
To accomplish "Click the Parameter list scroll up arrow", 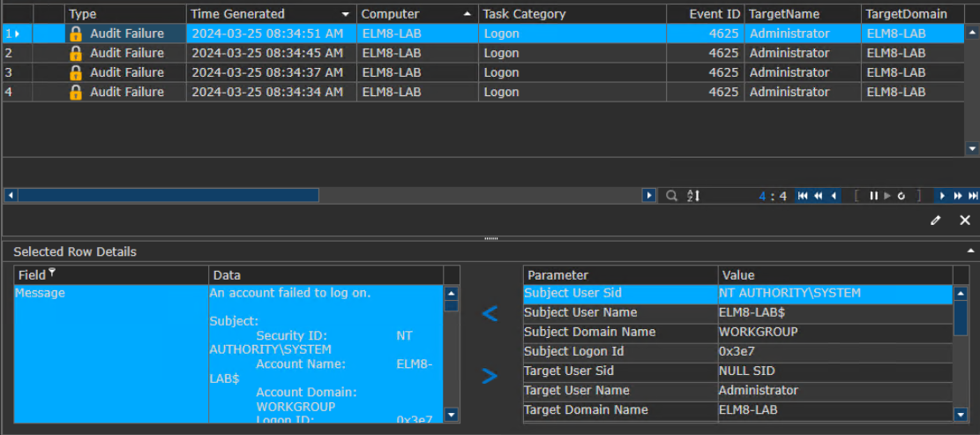I will coord(961,293).
